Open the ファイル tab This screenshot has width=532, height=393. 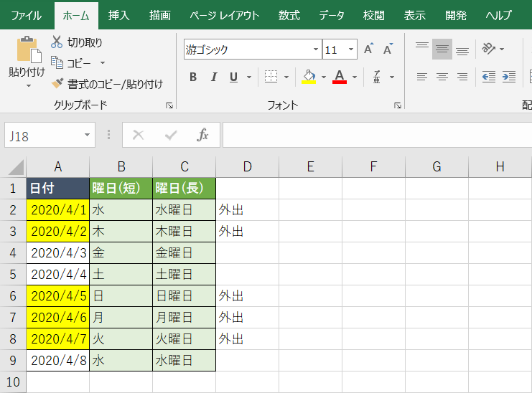[26, 16]
